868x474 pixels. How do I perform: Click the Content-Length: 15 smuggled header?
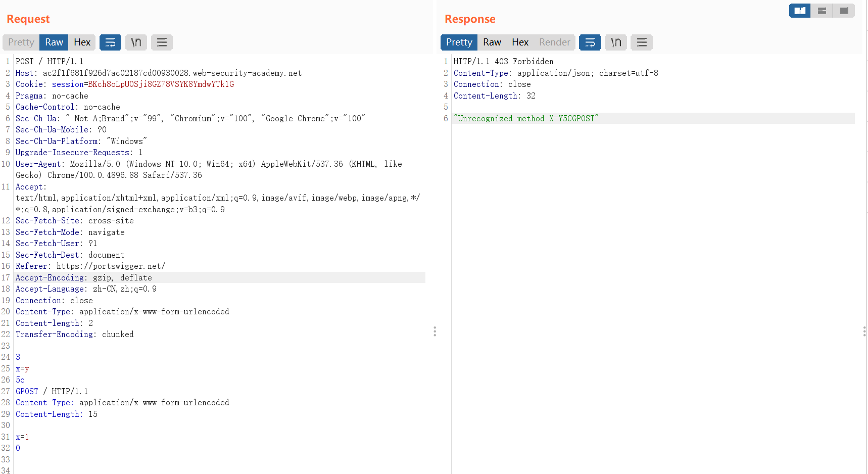pos(57,414)
